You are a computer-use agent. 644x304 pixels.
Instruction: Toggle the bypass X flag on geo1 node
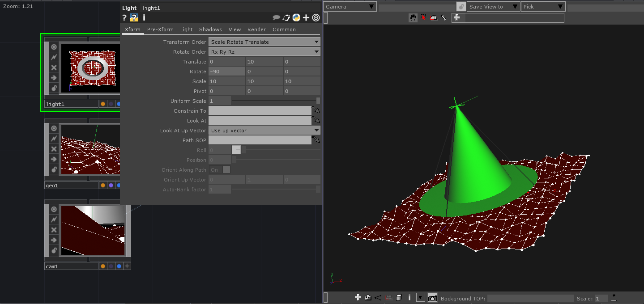pyautogui.click(x=54, y=149)
